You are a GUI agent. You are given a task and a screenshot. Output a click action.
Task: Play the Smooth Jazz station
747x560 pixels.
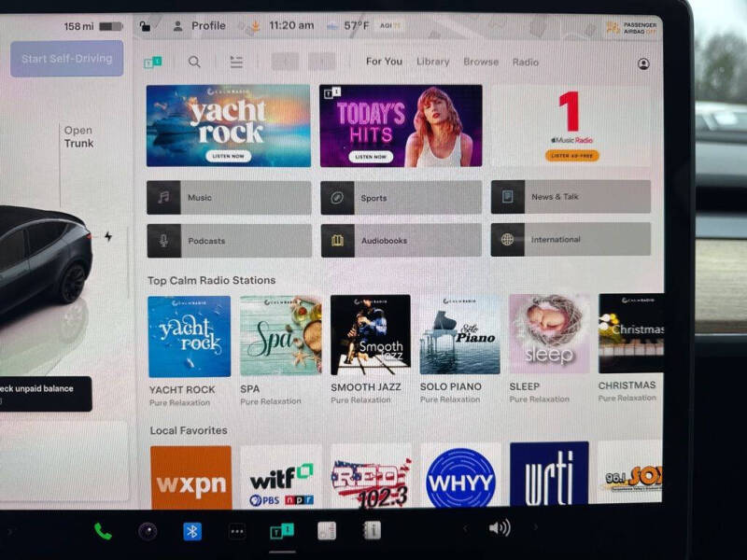[x=370, y=335]
